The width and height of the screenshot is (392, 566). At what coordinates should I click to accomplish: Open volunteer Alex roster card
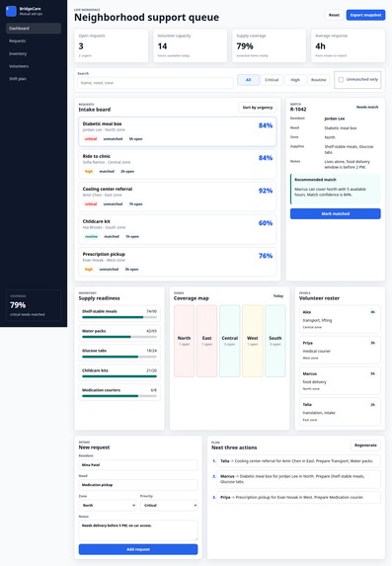pos(340,319)
